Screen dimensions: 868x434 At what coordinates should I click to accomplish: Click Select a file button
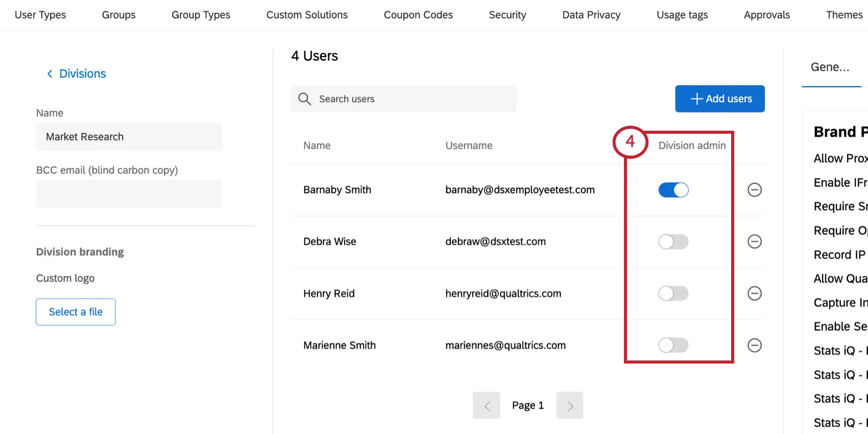point(76,312)
